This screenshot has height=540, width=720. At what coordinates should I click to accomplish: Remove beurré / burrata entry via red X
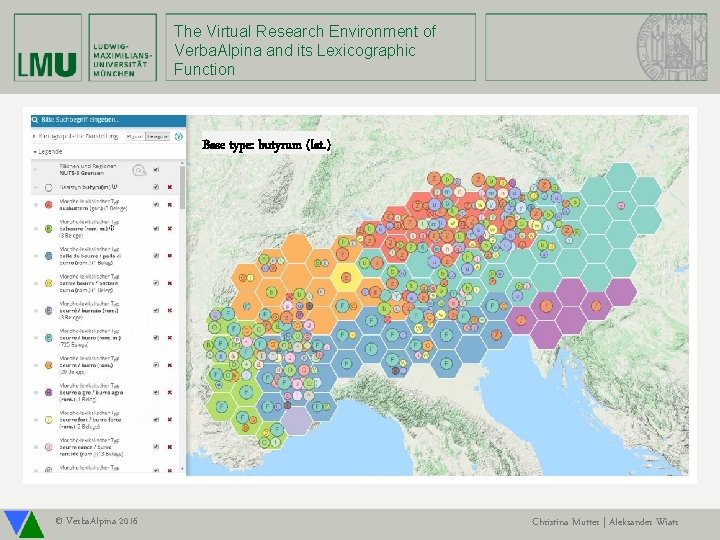click(x=169, y=310)
